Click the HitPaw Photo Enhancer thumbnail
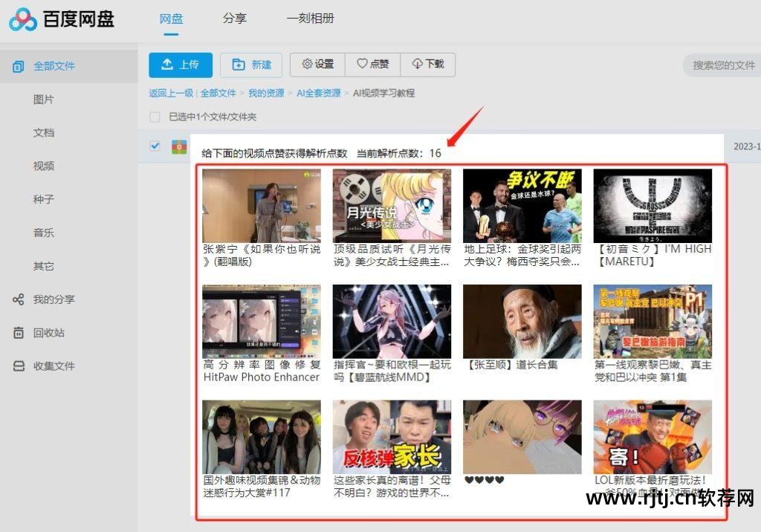761x532 pixels. (x=262, y=321)
